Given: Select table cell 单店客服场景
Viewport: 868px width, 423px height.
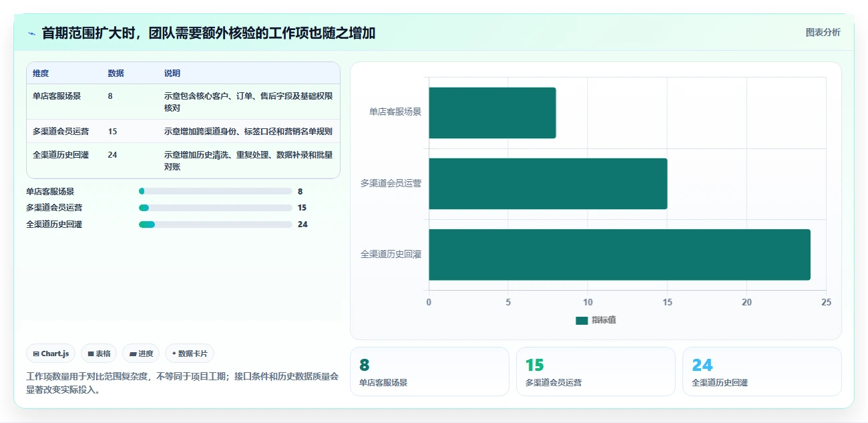Looking at the screenshot, I should (57, 96).
